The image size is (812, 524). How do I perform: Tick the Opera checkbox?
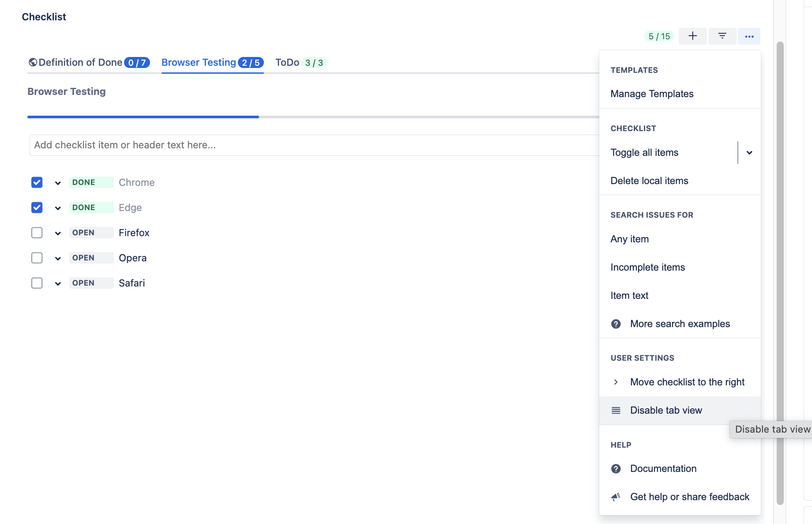pyautogui.click(x=37, y=258)
